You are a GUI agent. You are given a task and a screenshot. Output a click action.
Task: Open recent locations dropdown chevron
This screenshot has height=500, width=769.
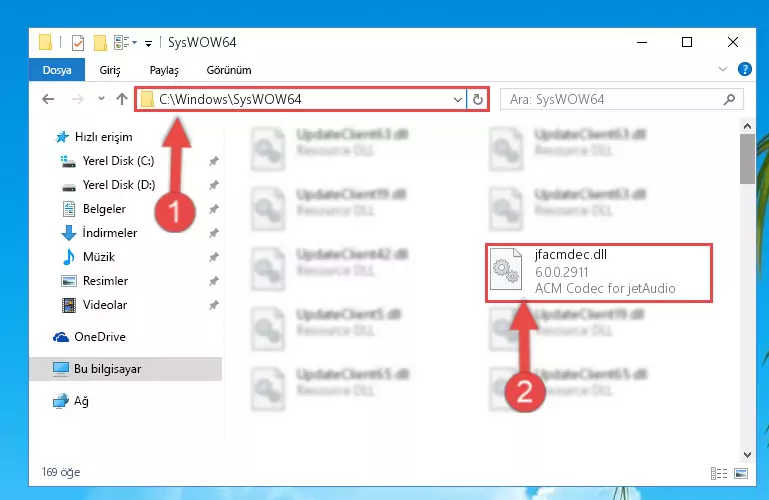pyautogui.click(x=101, y=99)
